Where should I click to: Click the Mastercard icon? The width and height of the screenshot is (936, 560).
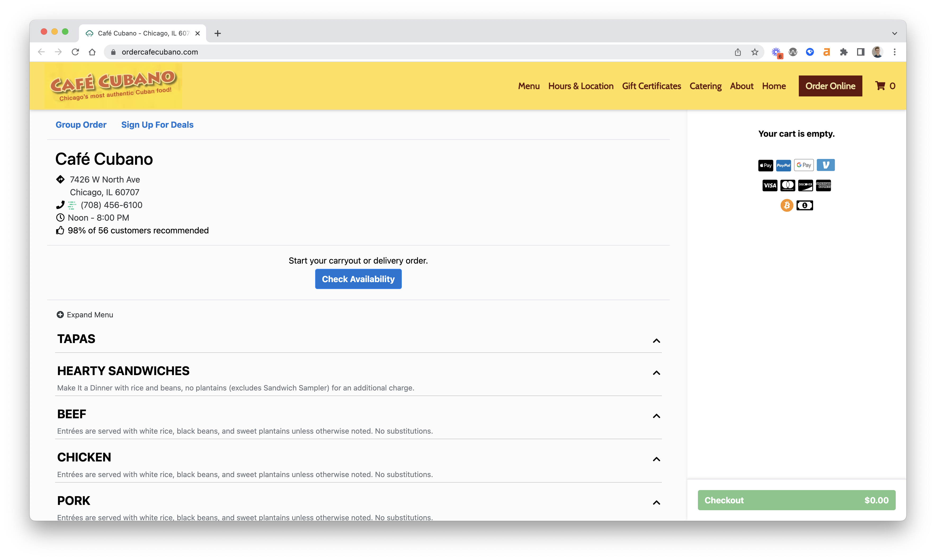[x=787, y=185]
